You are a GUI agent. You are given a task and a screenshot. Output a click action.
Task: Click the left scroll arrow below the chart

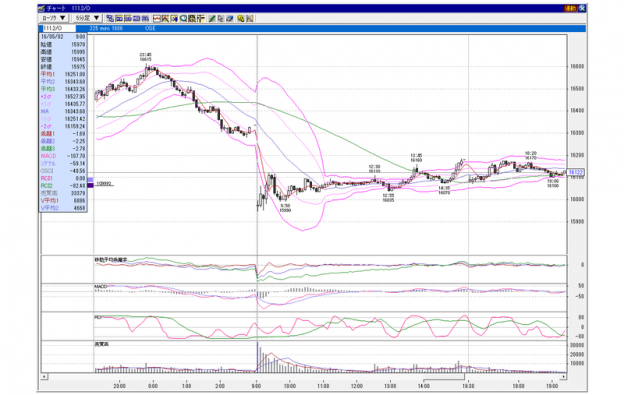(x=44, y=376)
